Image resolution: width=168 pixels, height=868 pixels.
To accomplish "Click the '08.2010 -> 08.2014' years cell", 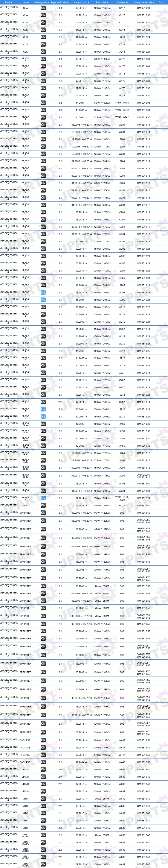I will [x=82, y=176].
